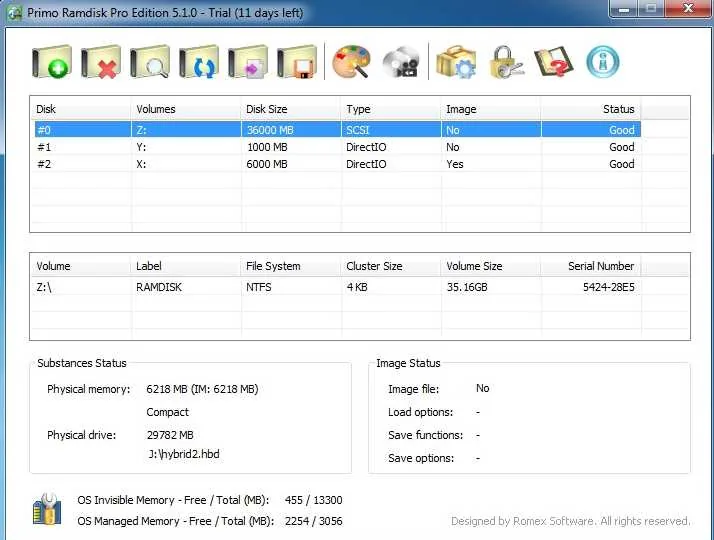Click the padlock and keys license icon

pyautogui.click(x=506, y=61)
